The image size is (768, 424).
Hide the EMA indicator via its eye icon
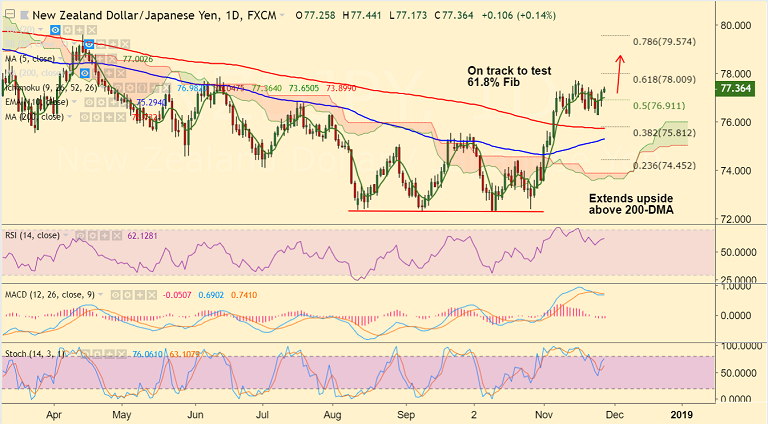pos(89,102)
